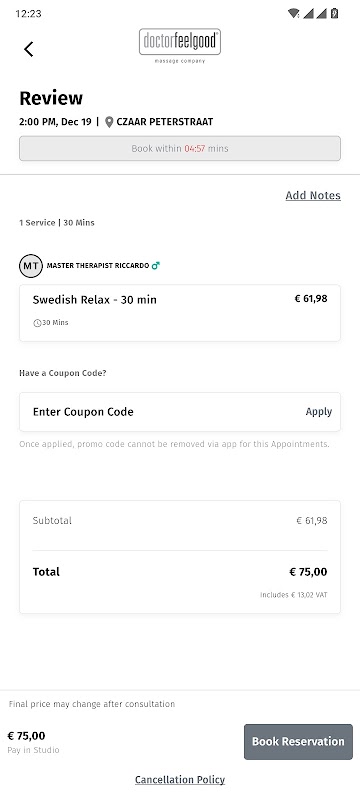Tap the Total € 75,00 row
360x800 pixels.
pyautogui.click(x=180, y=572)
